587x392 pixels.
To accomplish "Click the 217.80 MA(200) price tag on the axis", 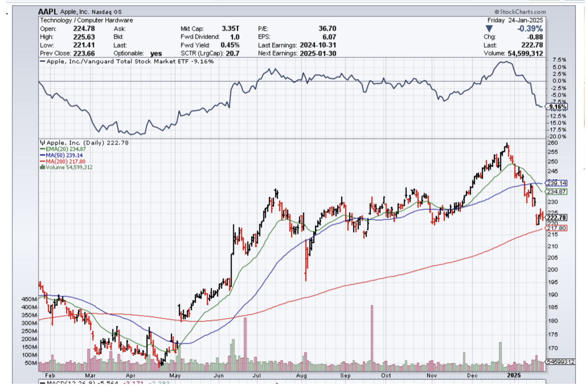I will coord(557,228).
